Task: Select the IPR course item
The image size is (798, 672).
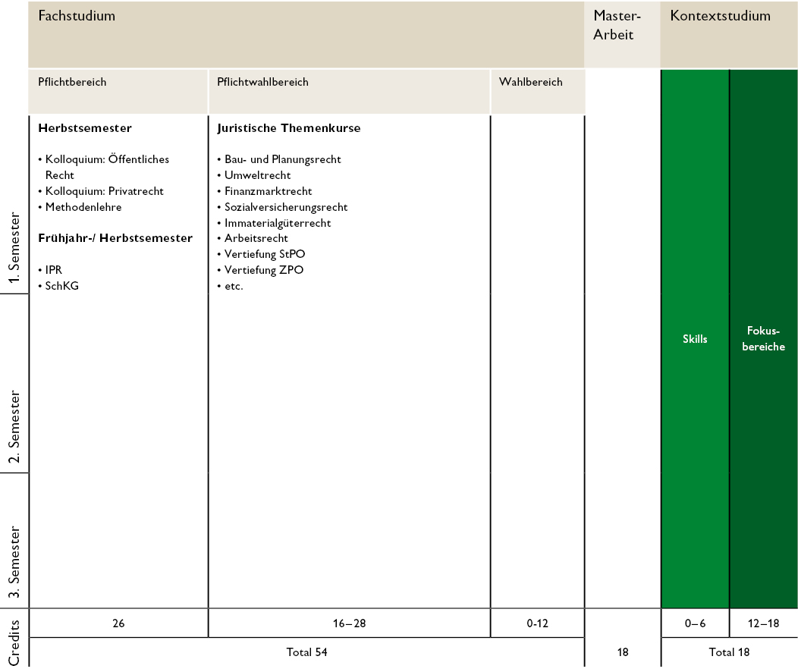Action: coord(53,270)
